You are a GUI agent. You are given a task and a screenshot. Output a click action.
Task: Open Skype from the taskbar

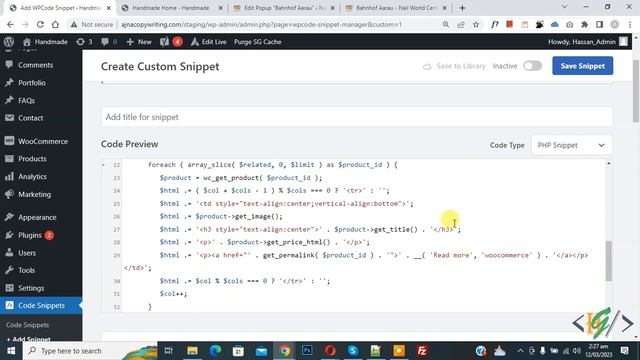(x=353, y=351)
